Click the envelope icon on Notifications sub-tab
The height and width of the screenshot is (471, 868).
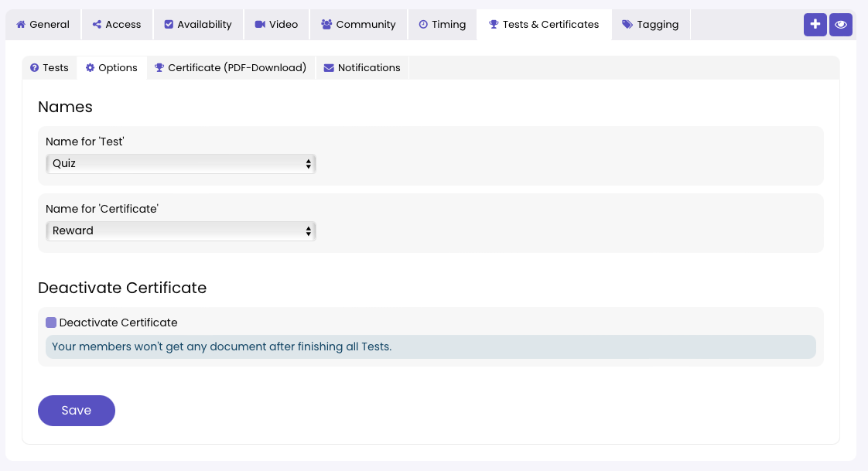[x=330, y=67]
